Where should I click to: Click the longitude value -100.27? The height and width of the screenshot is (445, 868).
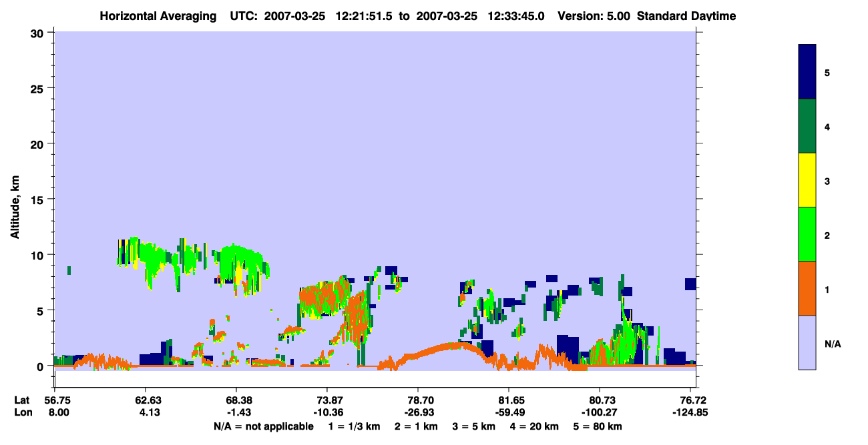pos(600,412)
